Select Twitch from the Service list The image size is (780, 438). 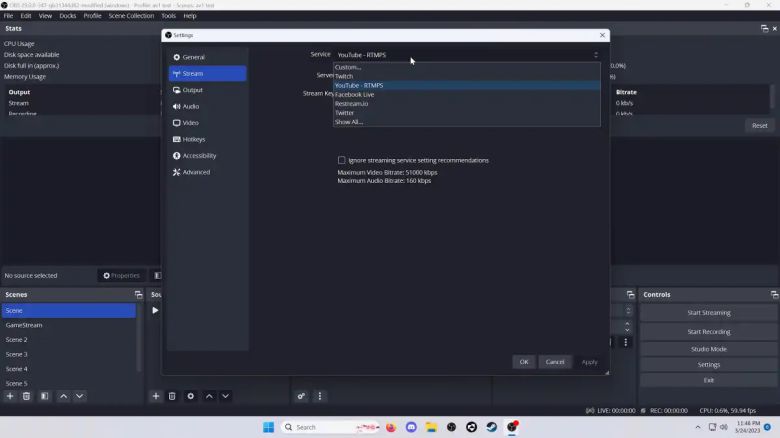coord(344,76)
